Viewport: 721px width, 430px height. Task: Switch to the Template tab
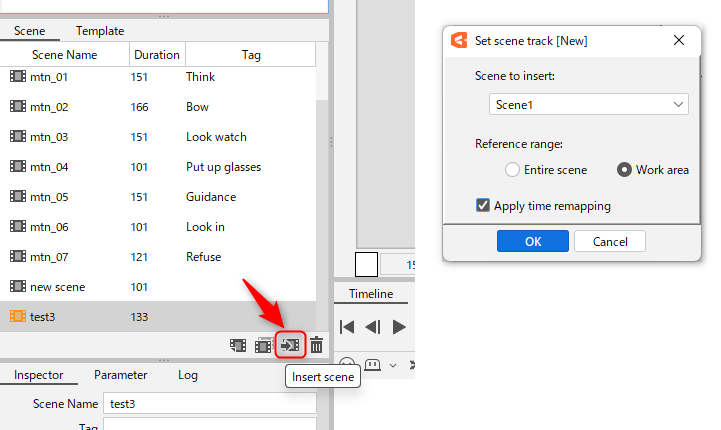coord(100,31)
